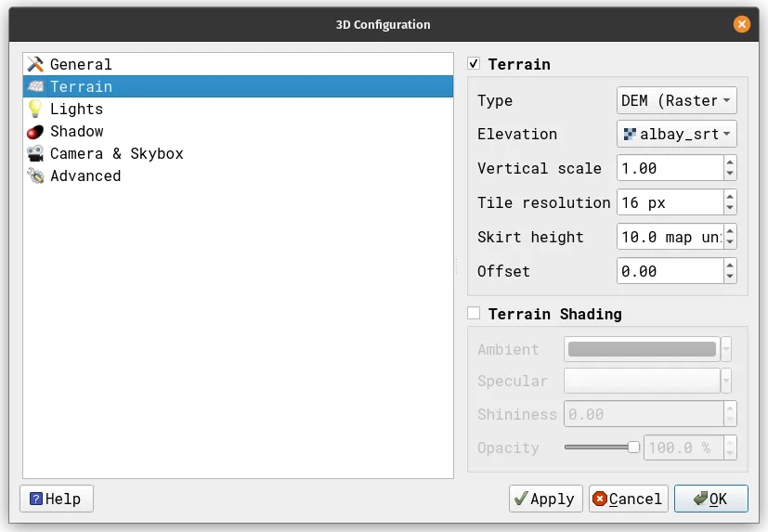768x532 pixels.
Task: Click the raster icon in Elevation combo
Action: 630,134
